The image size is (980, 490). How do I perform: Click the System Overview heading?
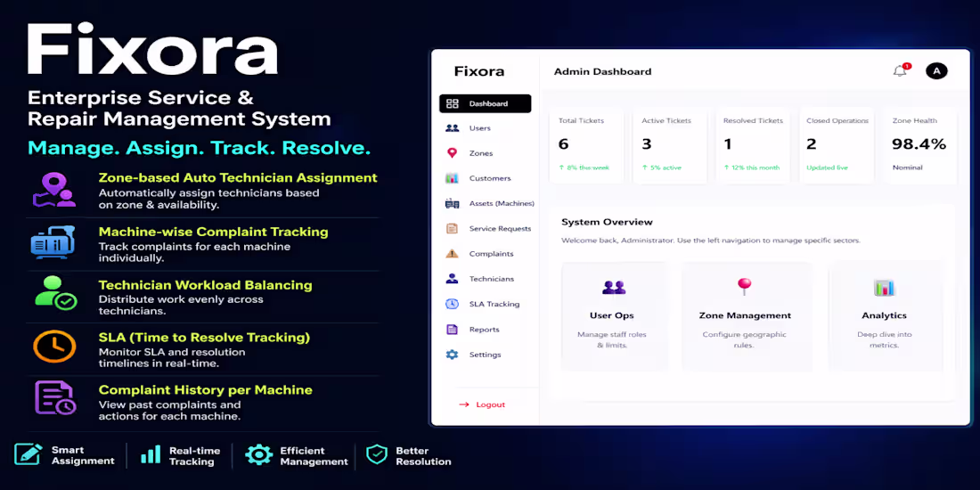(607, 222)
